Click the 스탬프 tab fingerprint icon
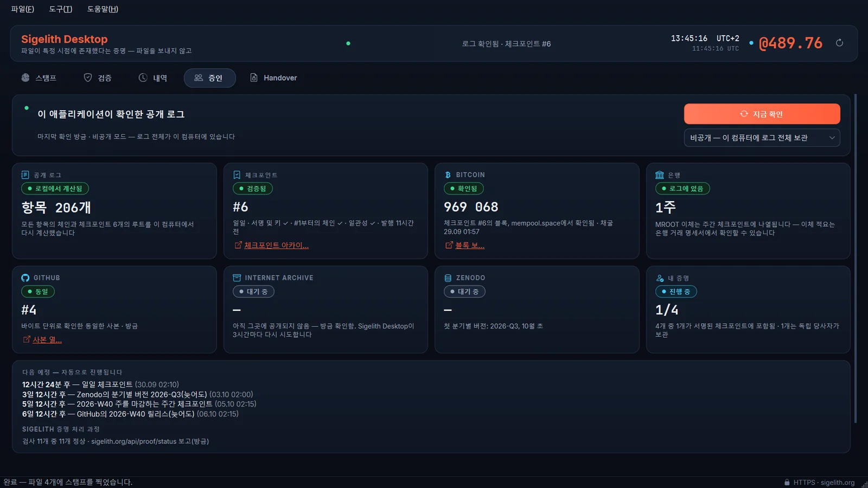868x488 pixels. [25, 78]
